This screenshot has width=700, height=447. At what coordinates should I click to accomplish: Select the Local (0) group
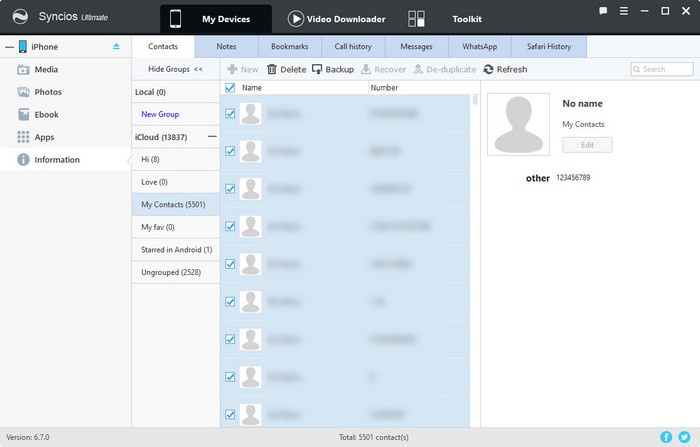(x=176, y=92)
